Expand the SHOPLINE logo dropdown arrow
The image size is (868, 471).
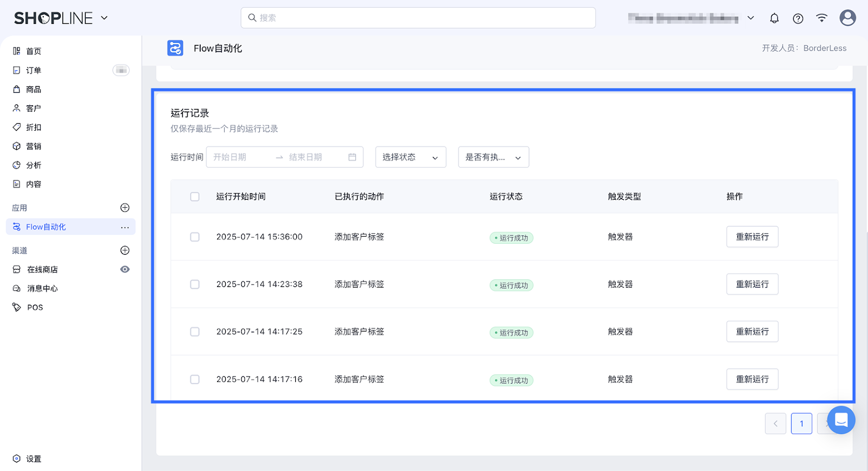point(104,18)
